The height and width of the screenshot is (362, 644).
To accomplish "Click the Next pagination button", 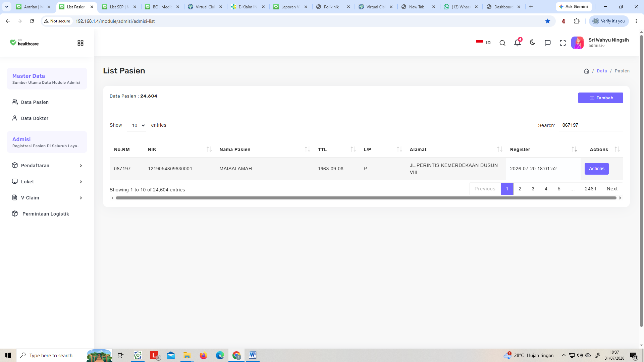I will click(612, 189).
